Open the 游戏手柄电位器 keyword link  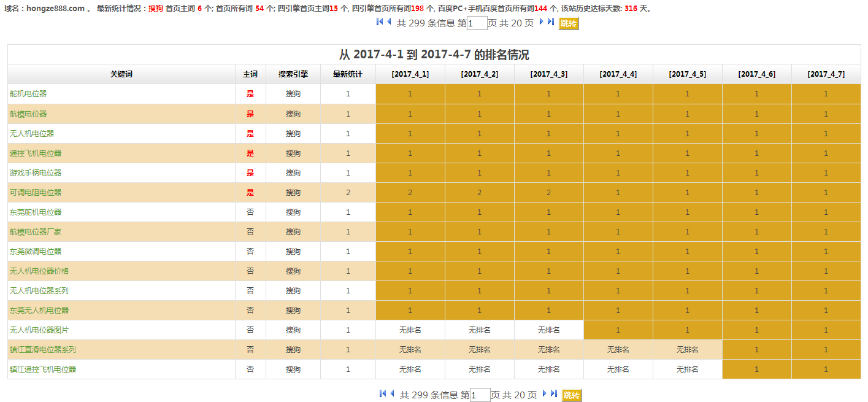click(36, 173)
